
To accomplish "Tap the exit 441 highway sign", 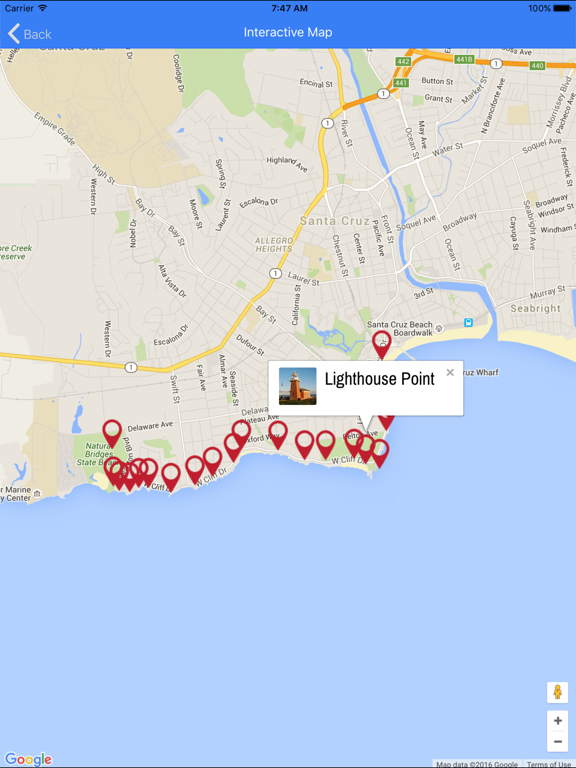I will [401, 83].
